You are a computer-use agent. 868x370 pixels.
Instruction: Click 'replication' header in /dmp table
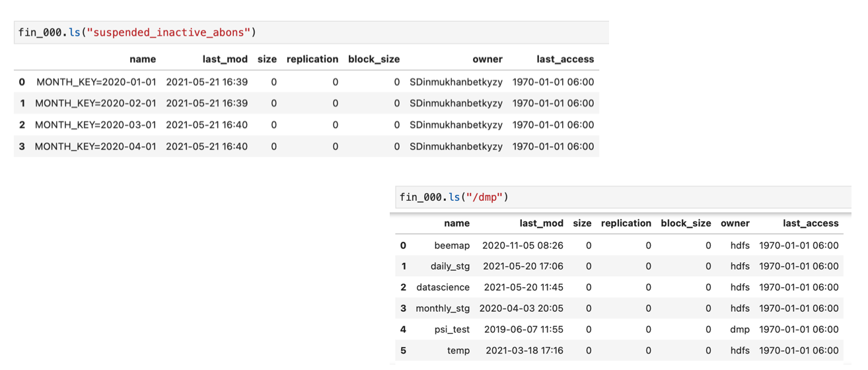click(x=626, y=223)
